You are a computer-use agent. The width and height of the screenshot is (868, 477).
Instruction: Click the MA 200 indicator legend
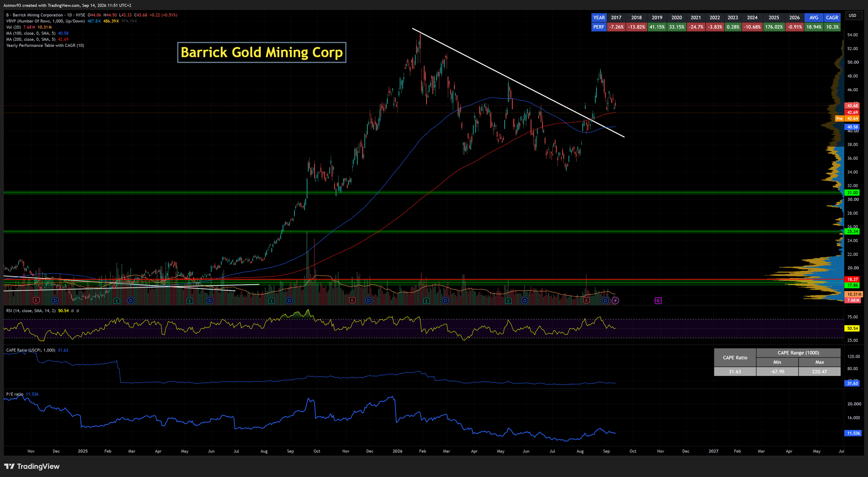coord(31,39)
